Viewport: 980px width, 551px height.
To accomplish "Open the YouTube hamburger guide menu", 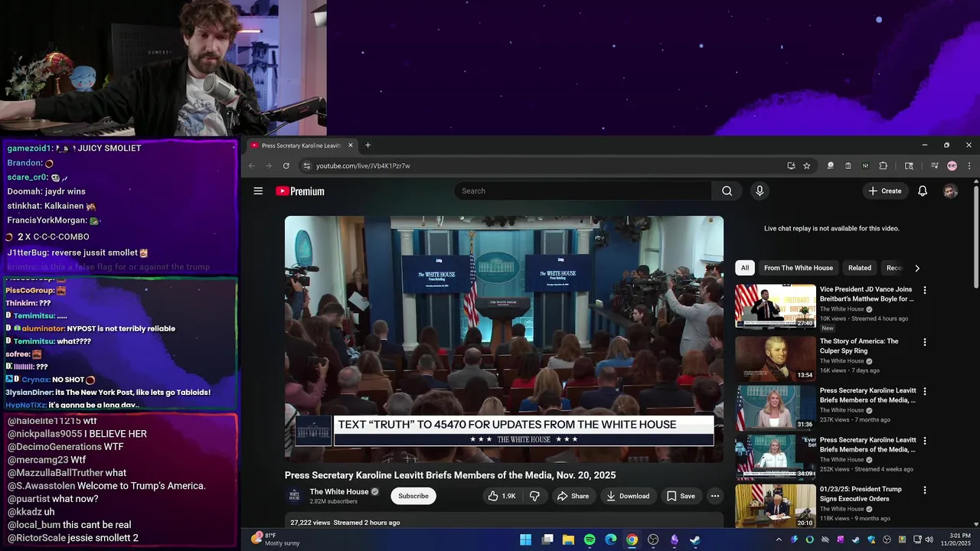I will point(258,191).
